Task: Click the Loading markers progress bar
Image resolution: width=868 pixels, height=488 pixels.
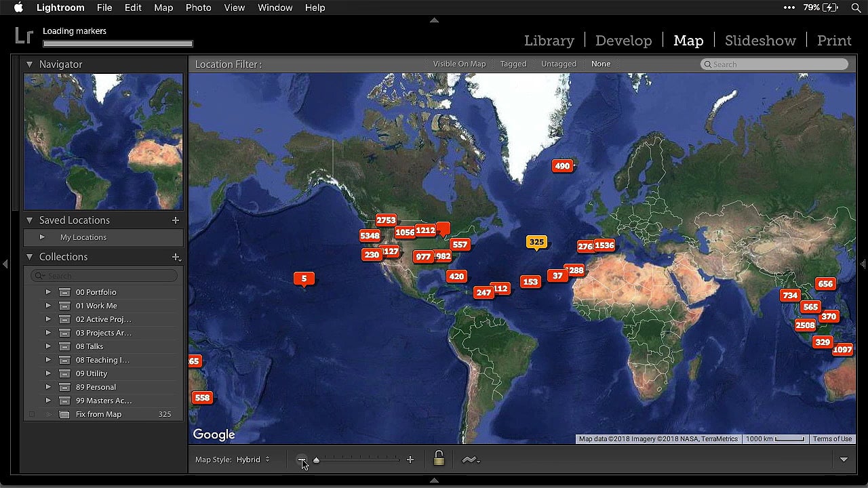Action: (118, 44)
